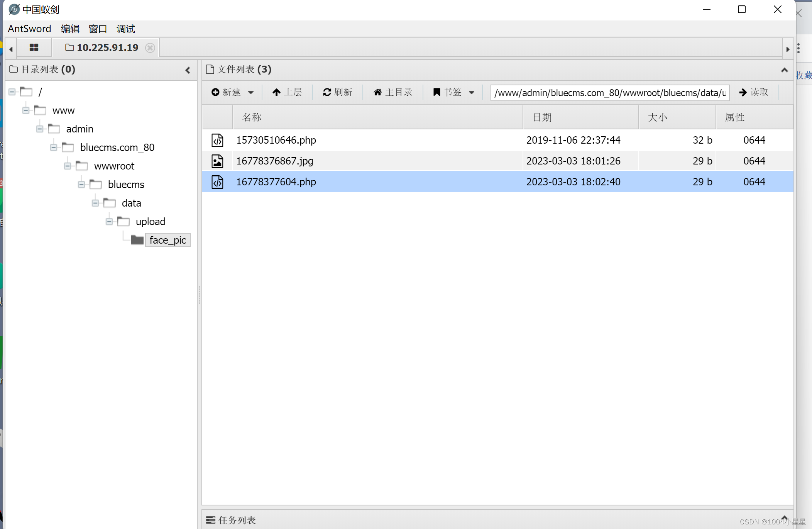Image resolution: width=812 pixels, height=529 pixels.
Task: Collapse the www tree node
Action: tap(26, 110)
